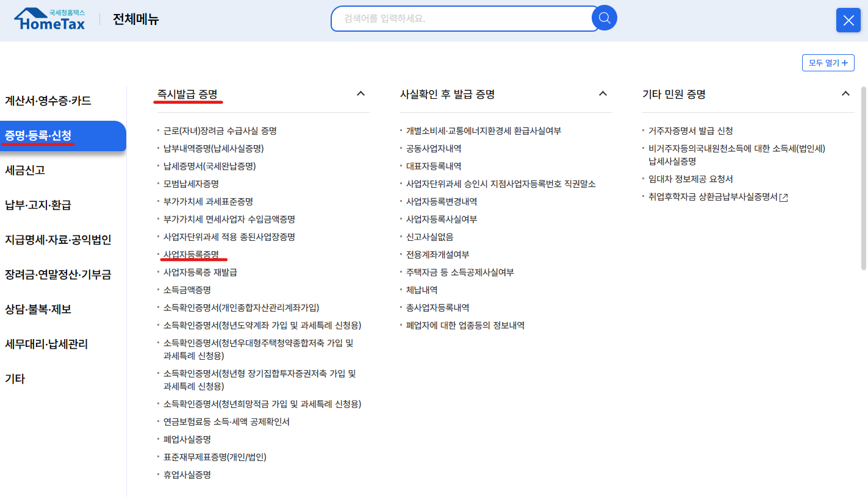The width and height of the screenshot is (868, 497).
Task: Open 모범납세자증명 link
Action: point(191,184)
